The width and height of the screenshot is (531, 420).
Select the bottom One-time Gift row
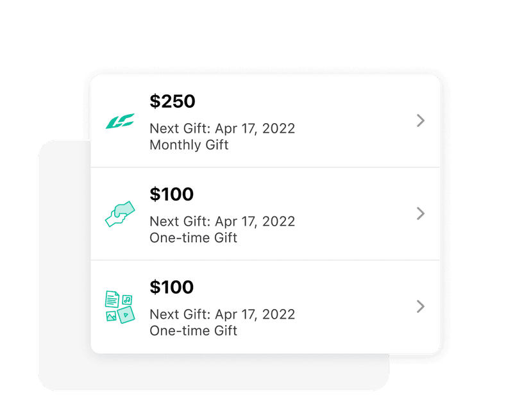[x=265, y=307]
